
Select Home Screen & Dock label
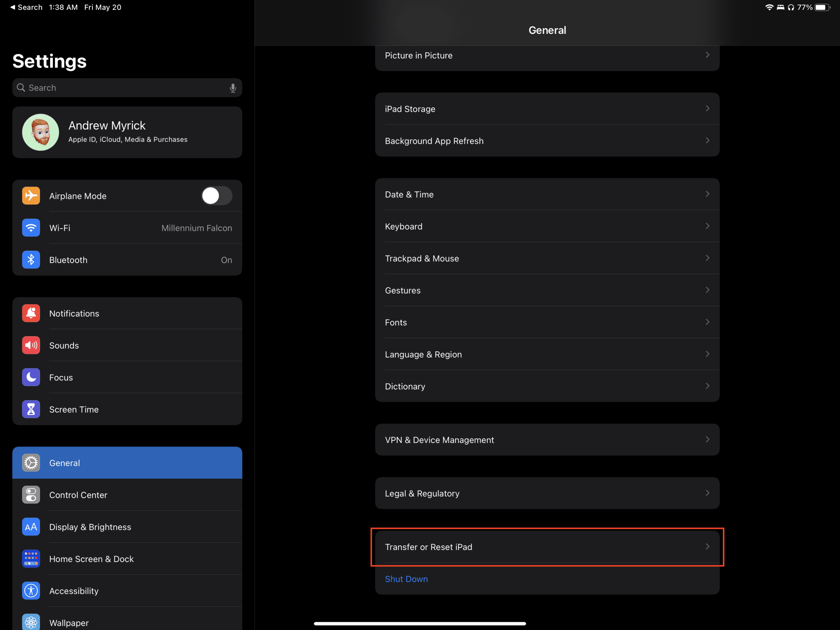pos(92,559)
